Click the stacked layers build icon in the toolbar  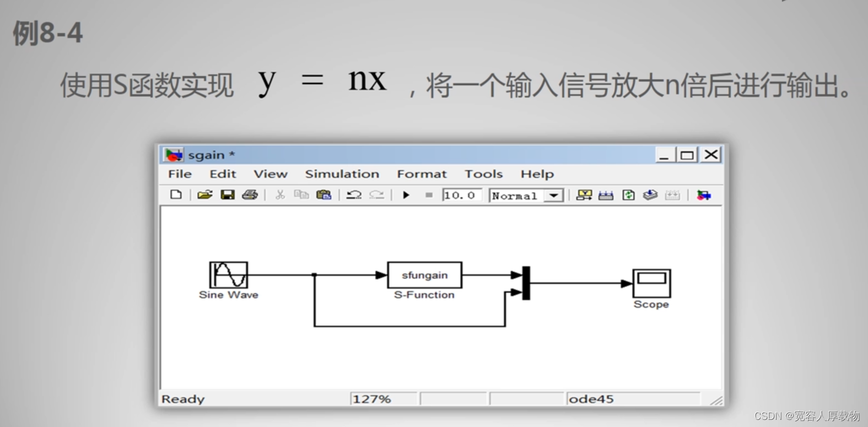[x=650, y=194]
